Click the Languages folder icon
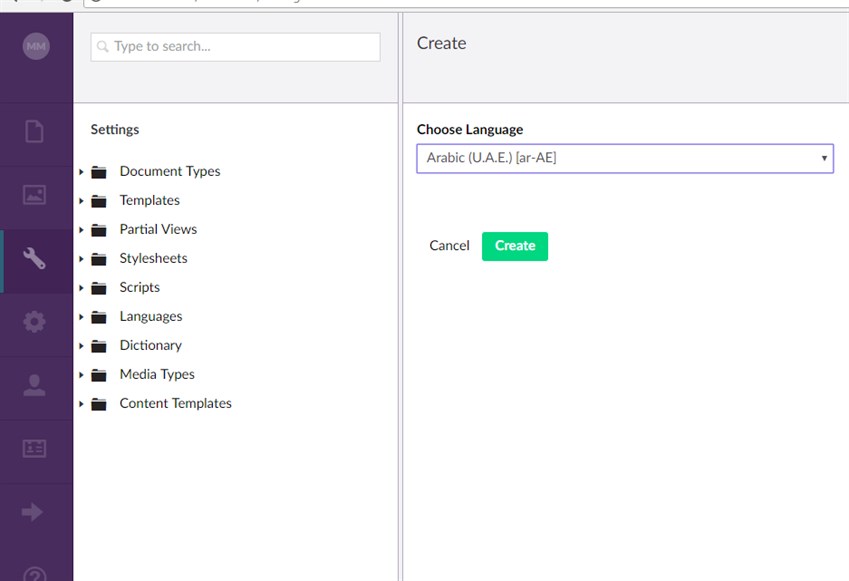 point(99,316)
